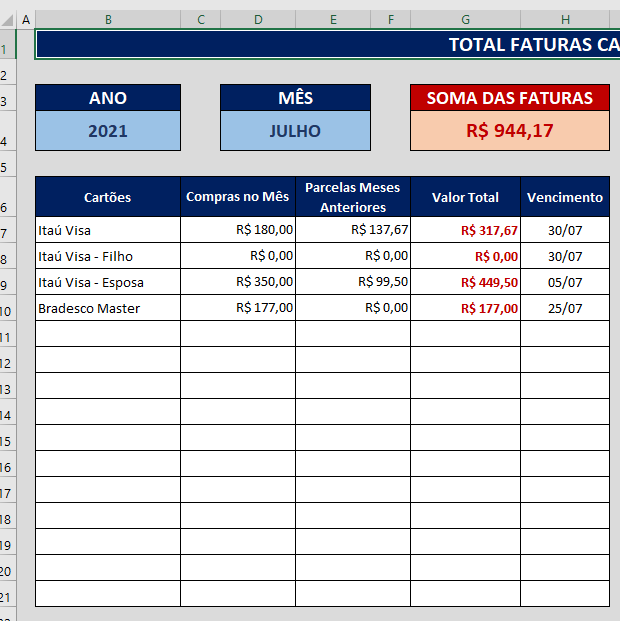Click column G header
This screenshot has width=620, height=621.
point(465,19)
